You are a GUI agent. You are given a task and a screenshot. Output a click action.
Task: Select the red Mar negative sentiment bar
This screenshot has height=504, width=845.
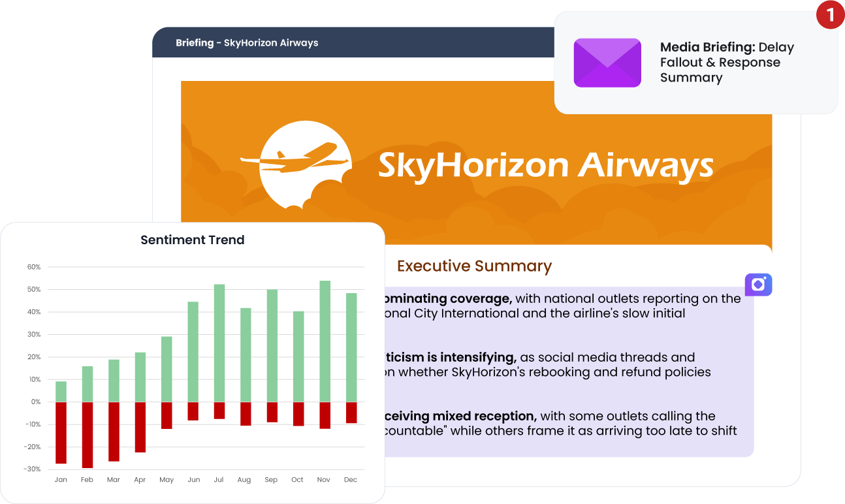114,432
